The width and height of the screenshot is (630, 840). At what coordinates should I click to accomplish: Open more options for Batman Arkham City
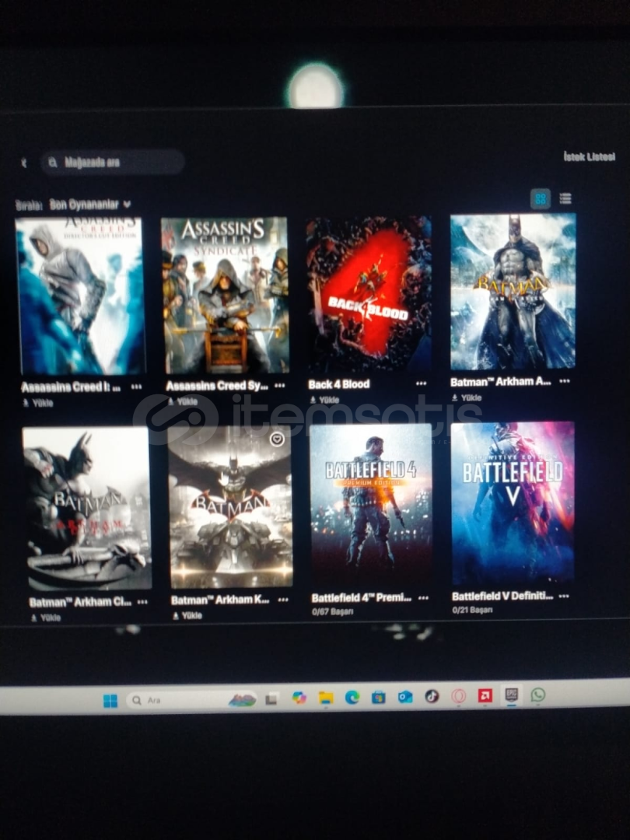pyautogui.click(x=142, y=601)
